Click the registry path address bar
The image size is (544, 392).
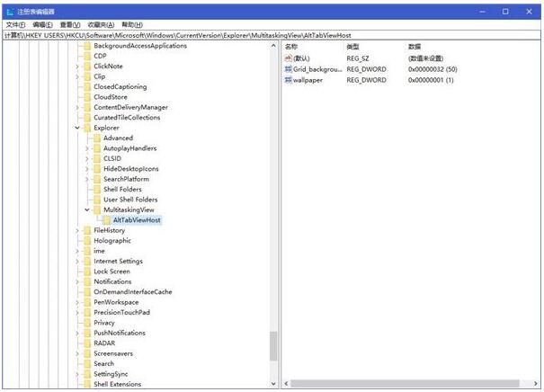pos(272,35)
